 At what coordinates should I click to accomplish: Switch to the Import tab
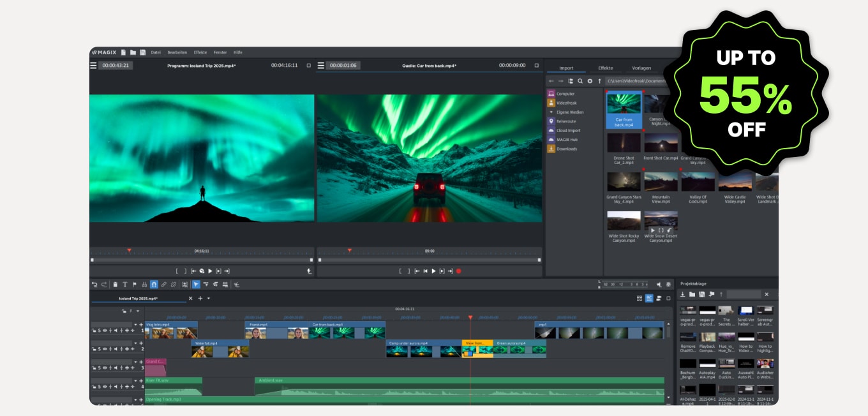(x=566, y=68)
